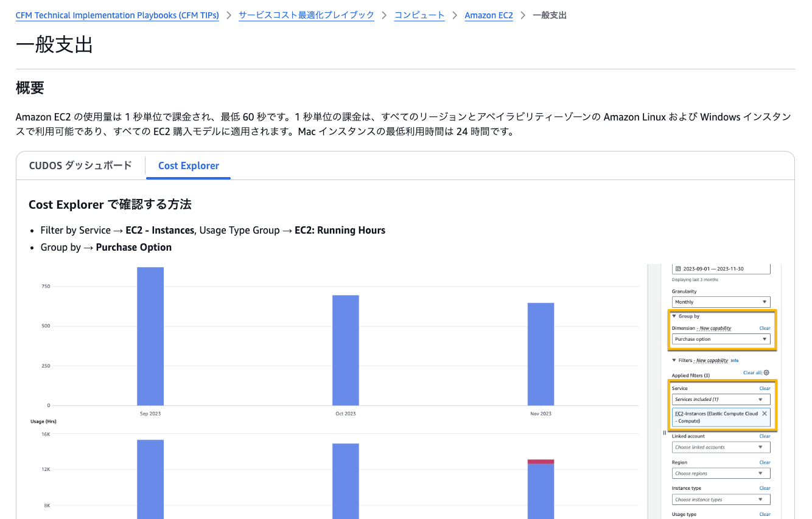Screen dimensions: 812x519
Task: Click the Sep 2023 cost bar
Action: tap(150, 336)
